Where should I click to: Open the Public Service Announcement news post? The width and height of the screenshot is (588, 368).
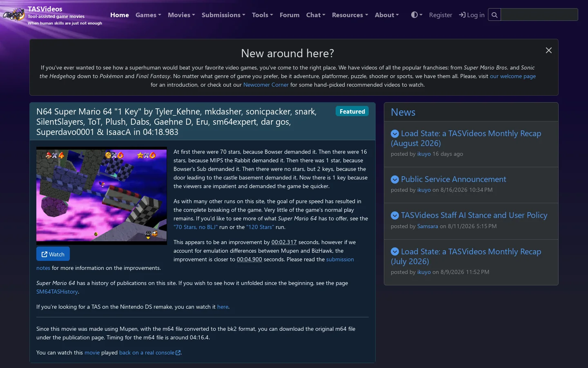click(453, 180)
